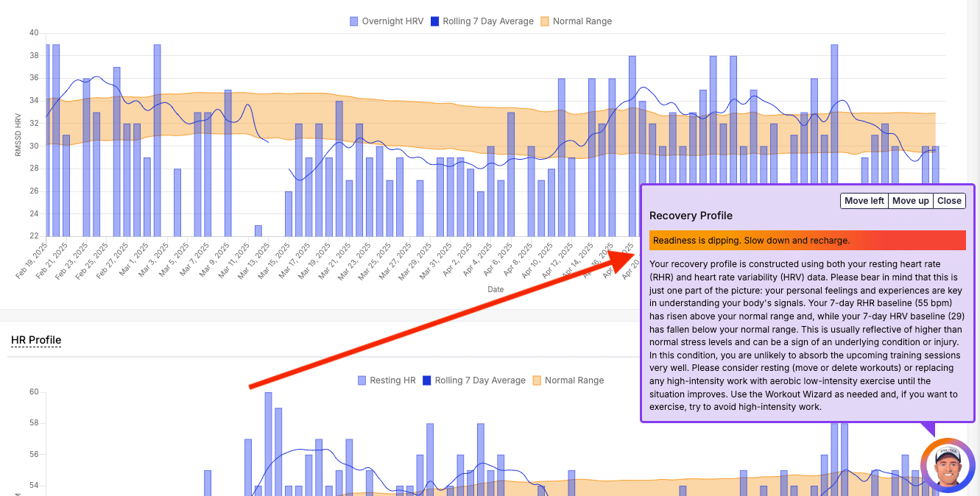
Task: Toggle HR chart Rolling 7 Day Average legend
Action: coord(473,380)
